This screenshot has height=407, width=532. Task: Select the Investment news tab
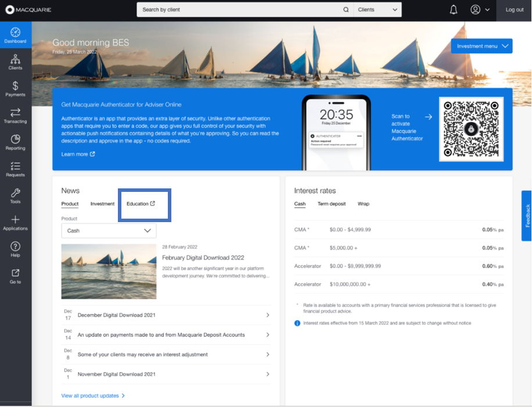pos(102,204)
